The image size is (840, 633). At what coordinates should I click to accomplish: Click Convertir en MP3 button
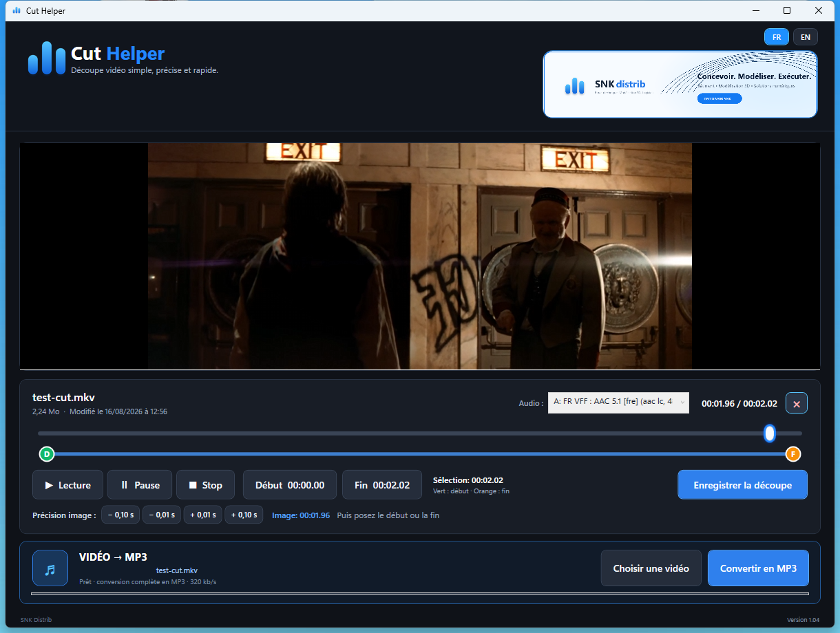click(758, 568)
